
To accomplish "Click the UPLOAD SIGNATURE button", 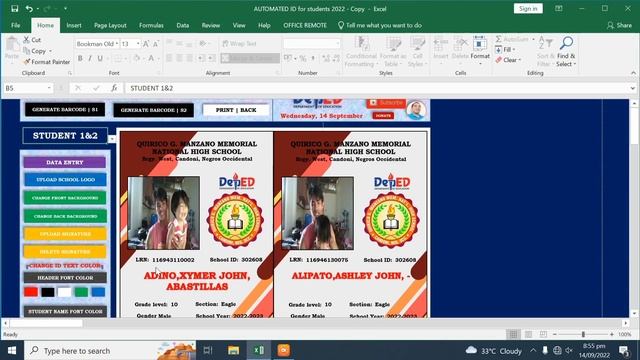I will click(65, 234).
